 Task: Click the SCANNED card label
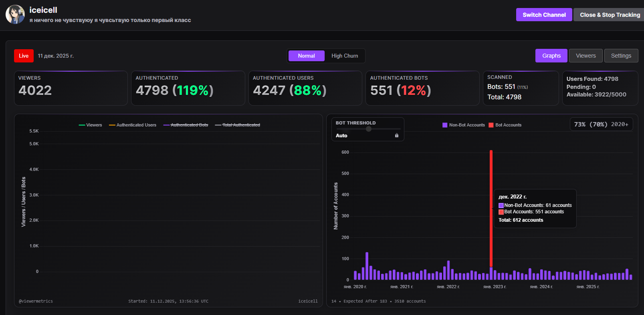coord(500,77)
